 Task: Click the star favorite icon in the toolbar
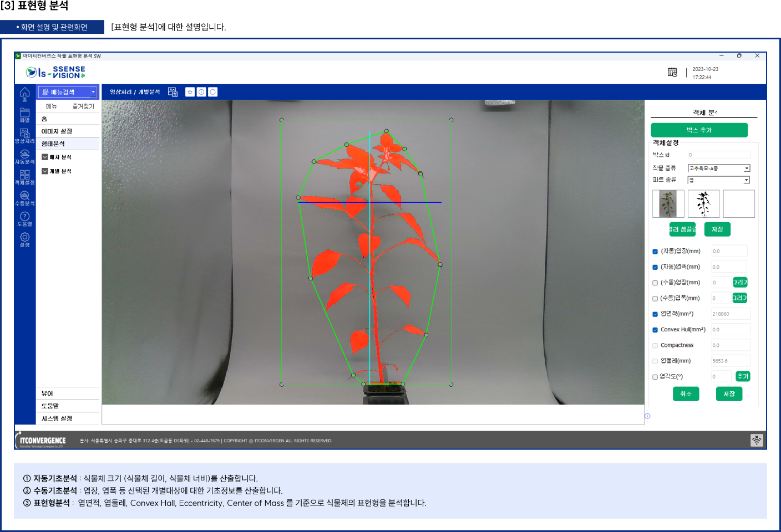pos(190,91)
